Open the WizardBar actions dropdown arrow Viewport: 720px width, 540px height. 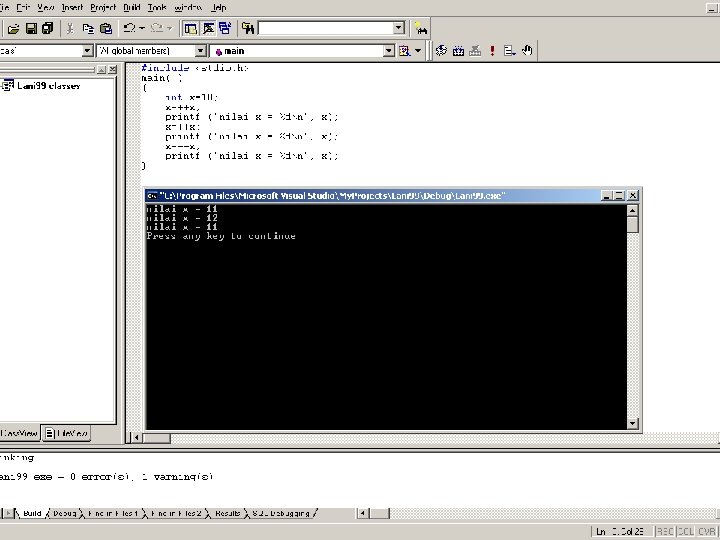(x=418, y=51)
